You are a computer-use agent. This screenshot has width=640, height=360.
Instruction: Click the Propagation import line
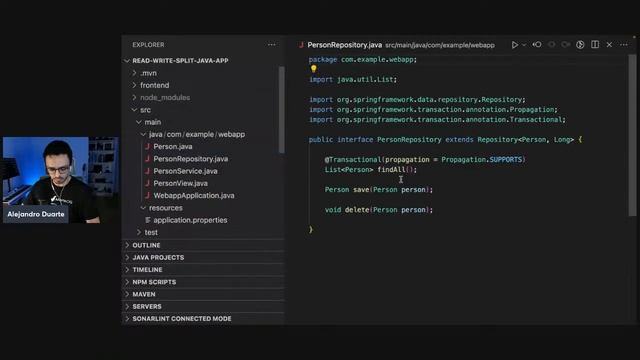(433, 109)
